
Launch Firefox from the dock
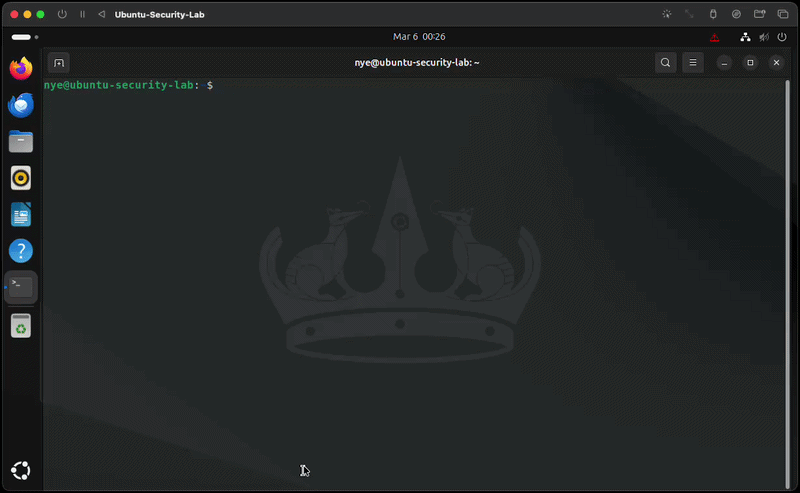tap(21, 69)
